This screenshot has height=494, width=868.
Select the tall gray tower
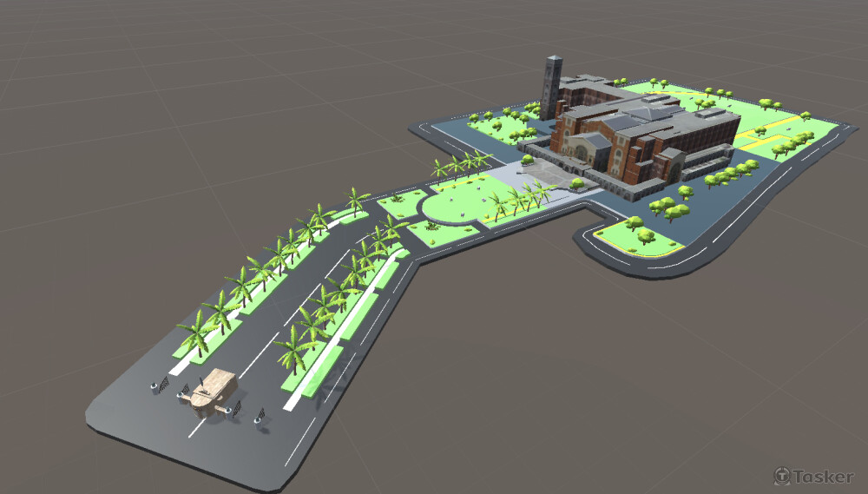(550, 87)
